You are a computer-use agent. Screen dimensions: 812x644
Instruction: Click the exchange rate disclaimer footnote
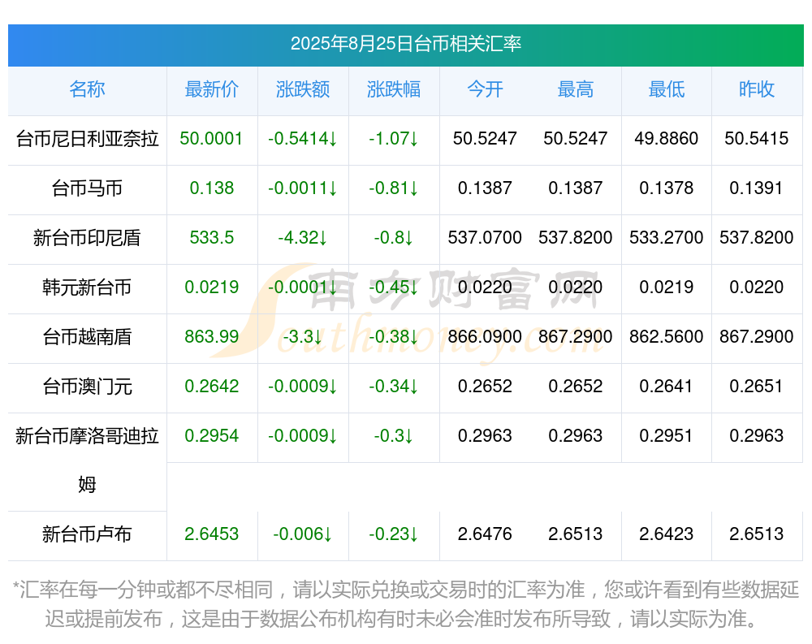coord(405,604)
